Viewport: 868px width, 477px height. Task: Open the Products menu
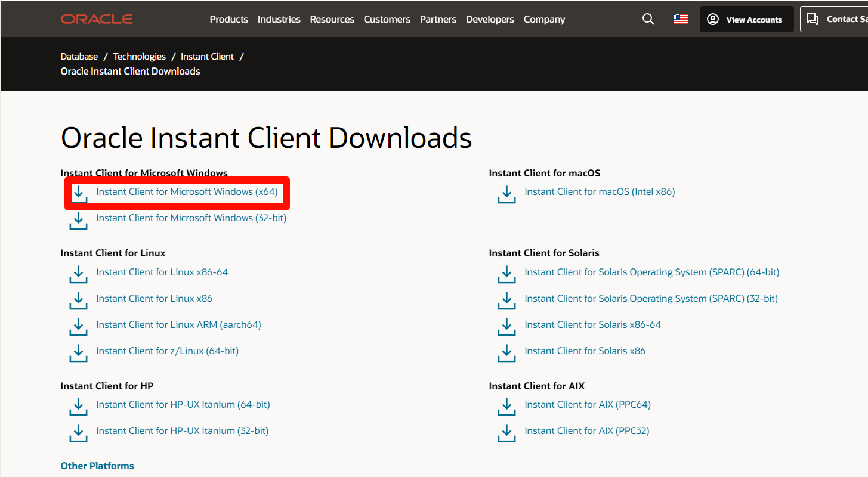tap(228, 19)
